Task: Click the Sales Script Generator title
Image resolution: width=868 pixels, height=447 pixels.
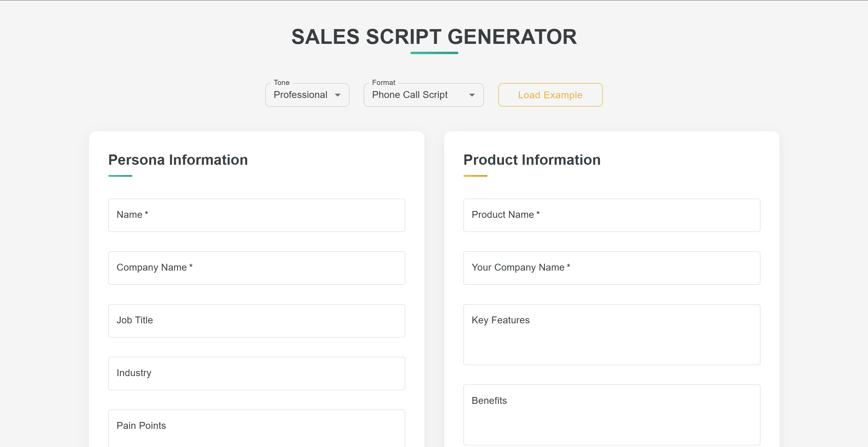Action: (434, 37)
